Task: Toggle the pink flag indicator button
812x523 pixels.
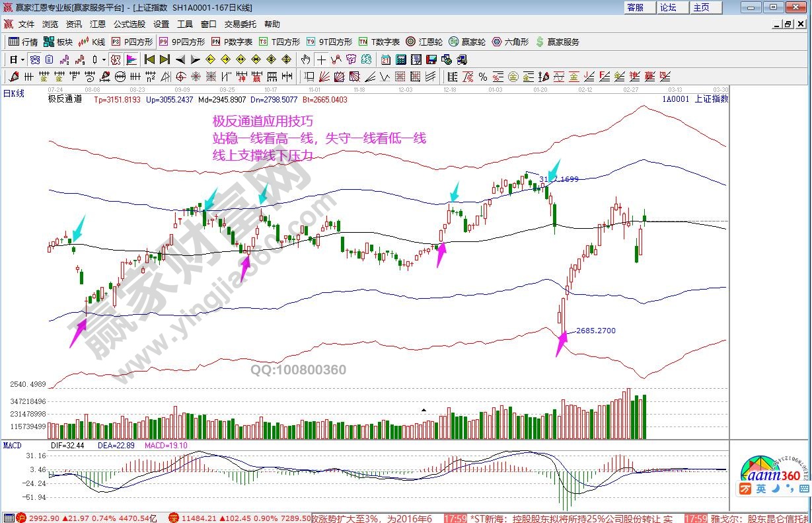Action: (x=131, y=60)
